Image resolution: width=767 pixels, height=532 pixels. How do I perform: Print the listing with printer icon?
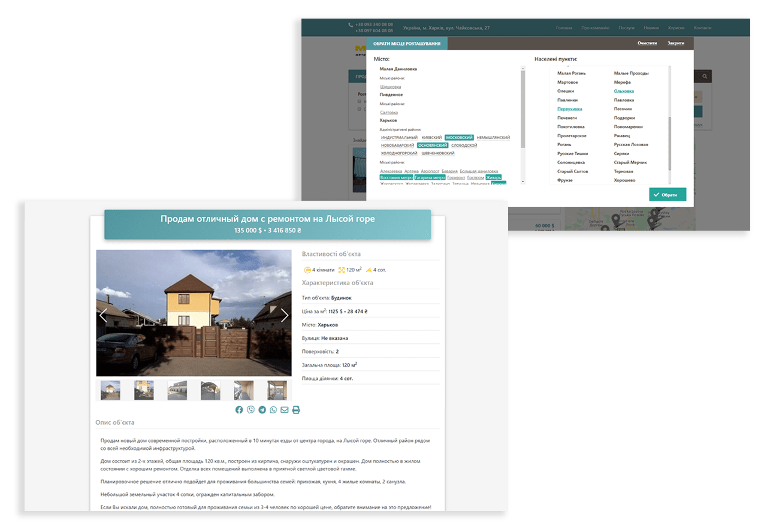(296, 410)
